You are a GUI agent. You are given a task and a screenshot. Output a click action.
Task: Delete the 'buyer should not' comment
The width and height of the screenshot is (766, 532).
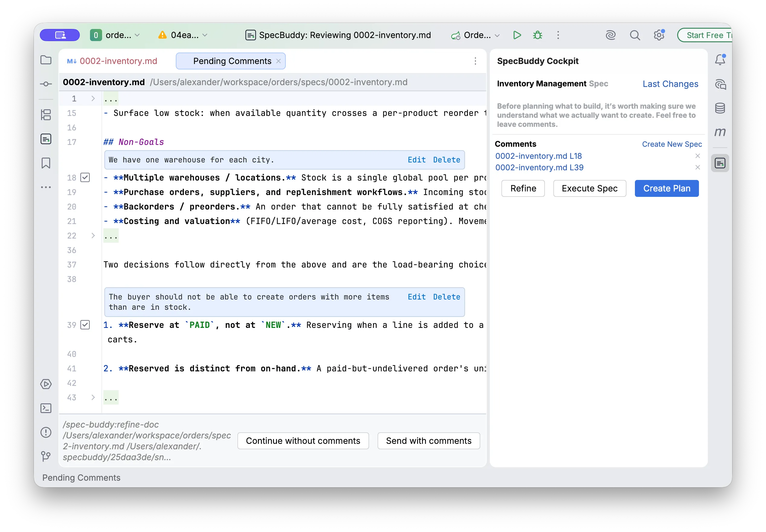(x=446, y=297)
